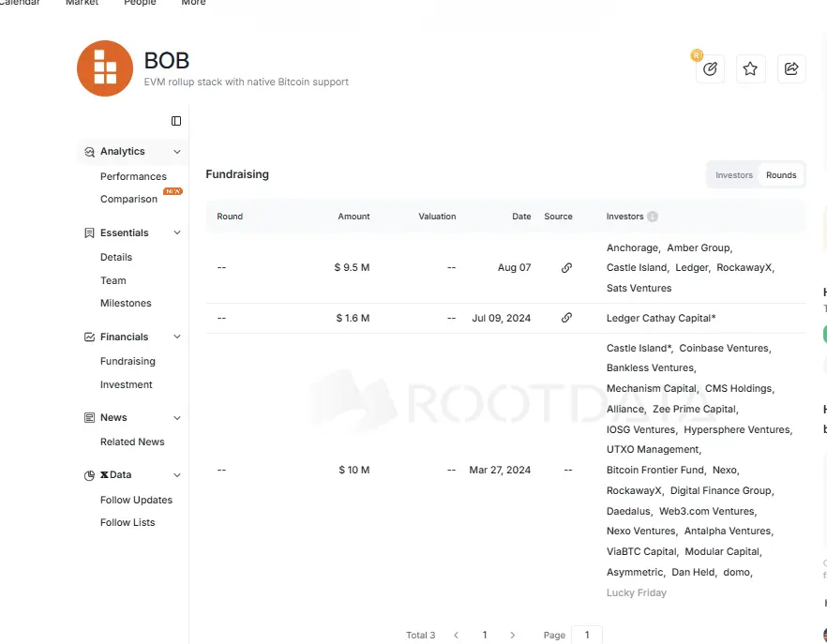
Task: Open Web3.com Ventures investor link
Action: (707, 512)
